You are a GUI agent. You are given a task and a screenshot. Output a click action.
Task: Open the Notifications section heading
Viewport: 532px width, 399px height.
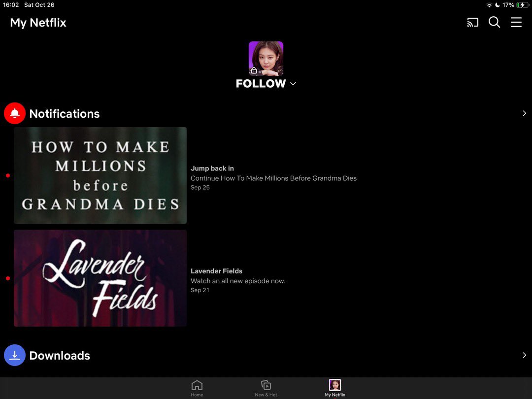tap(65, 114)
